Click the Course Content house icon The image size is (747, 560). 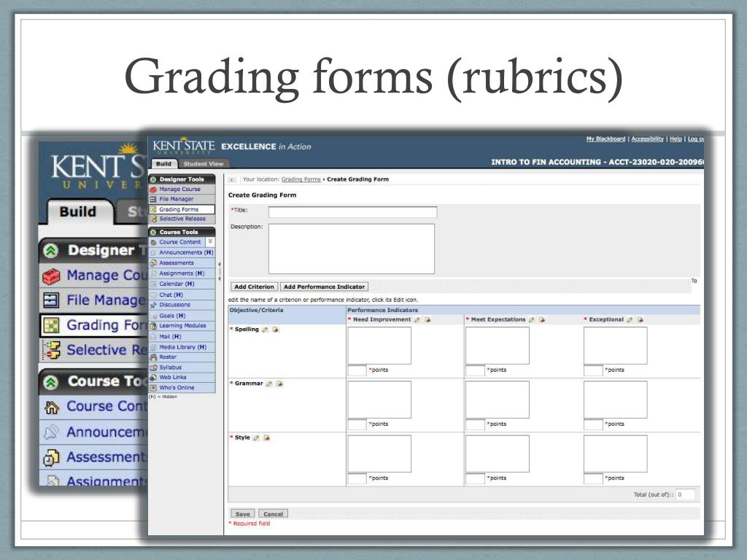pyautogui.click(x=153, y=242)
